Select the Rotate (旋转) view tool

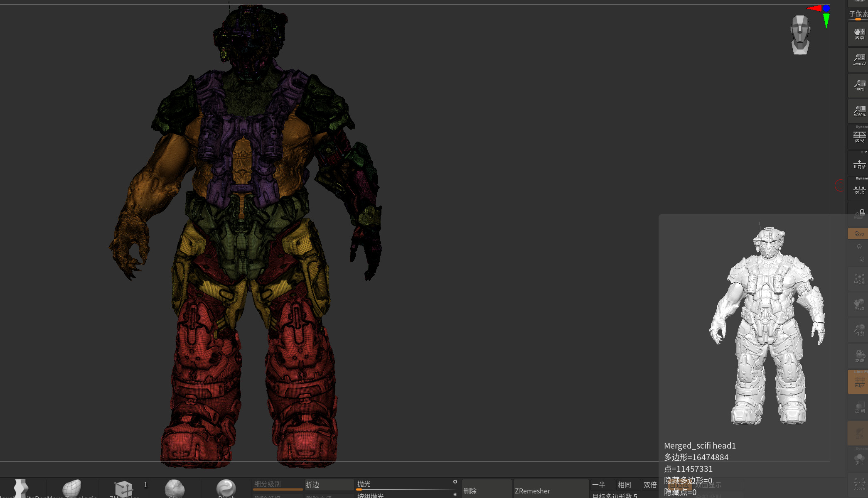pos(858,356)
